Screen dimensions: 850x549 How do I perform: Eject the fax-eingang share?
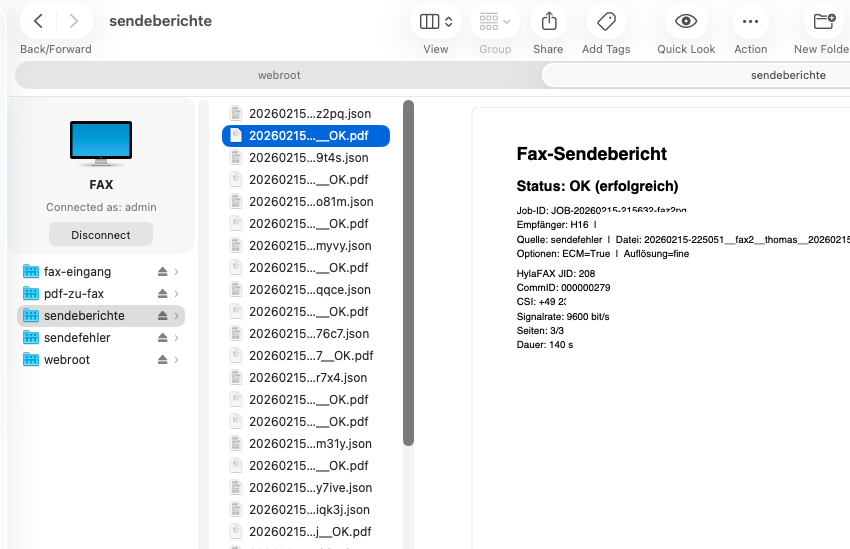(x=162, y=272)
